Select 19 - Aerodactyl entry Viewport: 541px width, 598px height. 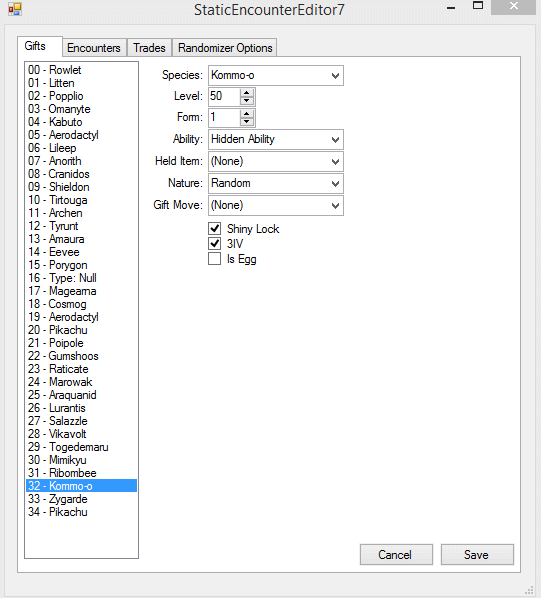[81, 317]
